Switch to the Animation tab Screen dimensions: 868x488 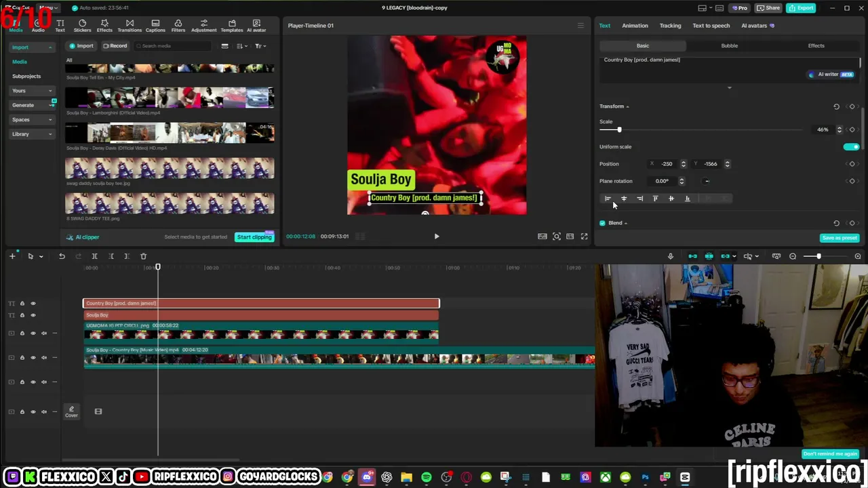(635, 26)
